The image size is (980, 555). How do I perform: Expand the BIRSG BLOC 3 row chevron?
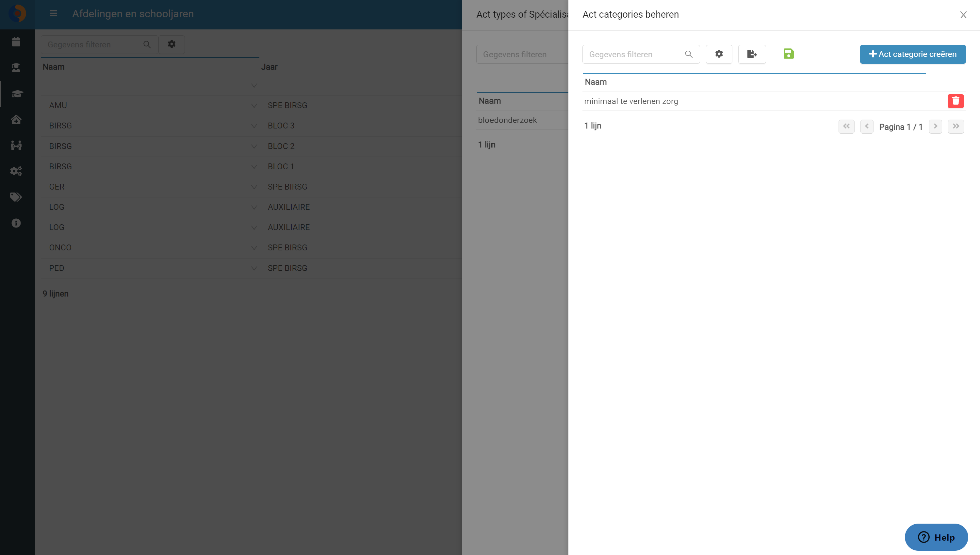[254, 126]
